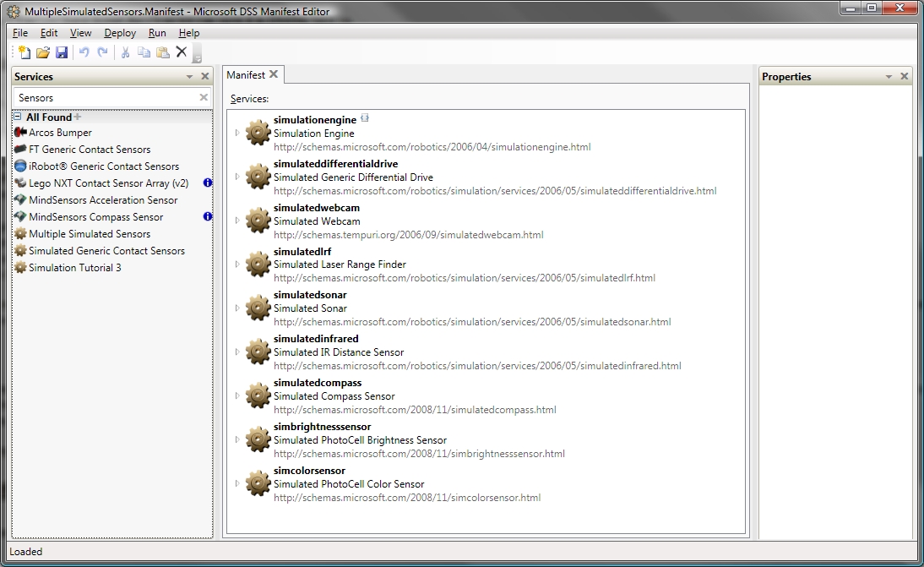
Task: Expand the simulatedinfrared service node
Action: 237,352
